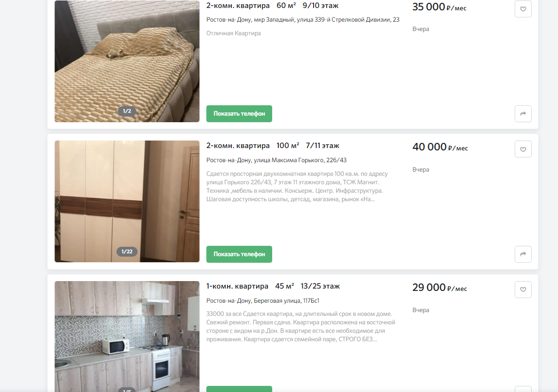Share the Максима Горького apartment listing
Screen dimensions: 558x392
523,254
